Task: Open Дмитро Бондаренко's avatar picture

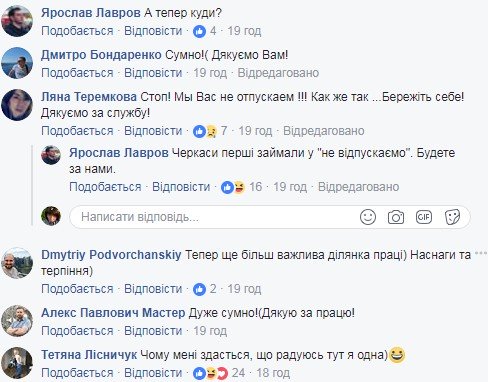Action: click(17, 63)
